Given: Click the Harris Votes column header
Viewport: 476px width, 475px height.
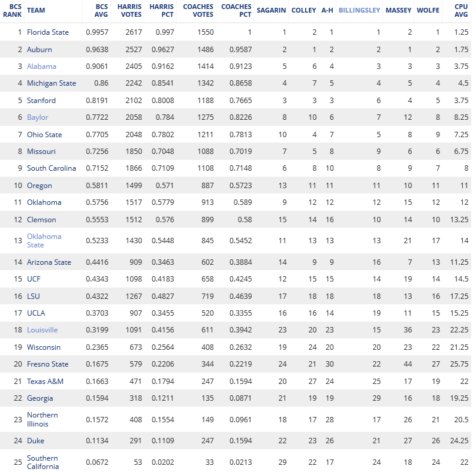Looking at the screenshot, I should click(131, 11).
